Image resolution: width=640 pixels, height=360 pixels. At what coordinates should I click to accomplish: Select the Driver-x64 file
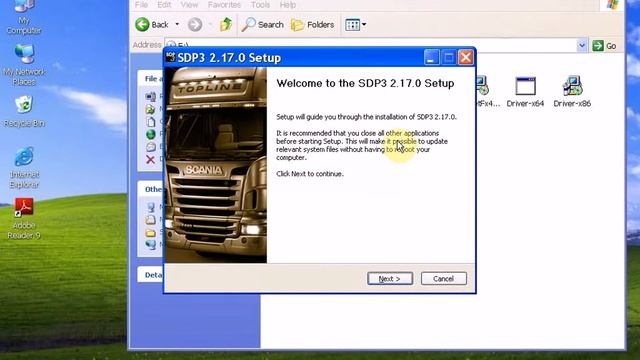525,91
